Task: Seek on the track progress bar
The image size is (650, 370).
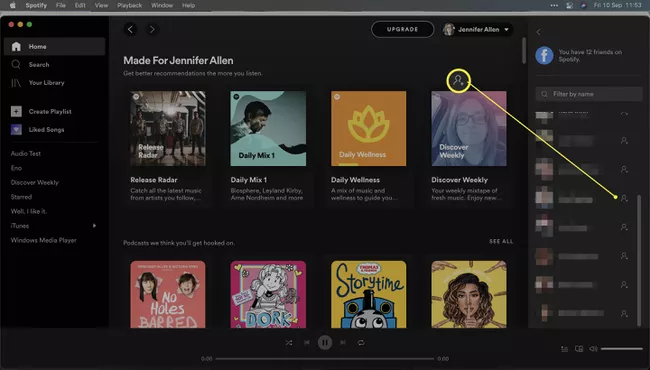Action: point(325,359)
